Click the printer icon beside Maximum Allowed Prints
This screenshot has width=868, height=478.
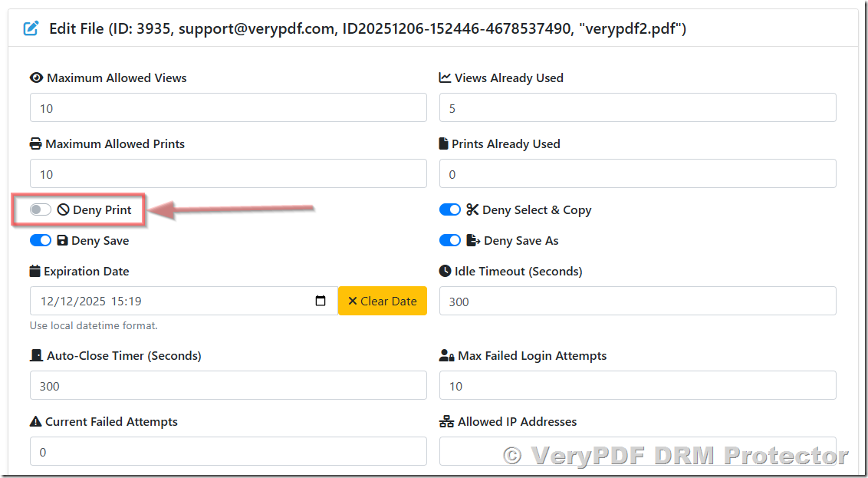36,143
